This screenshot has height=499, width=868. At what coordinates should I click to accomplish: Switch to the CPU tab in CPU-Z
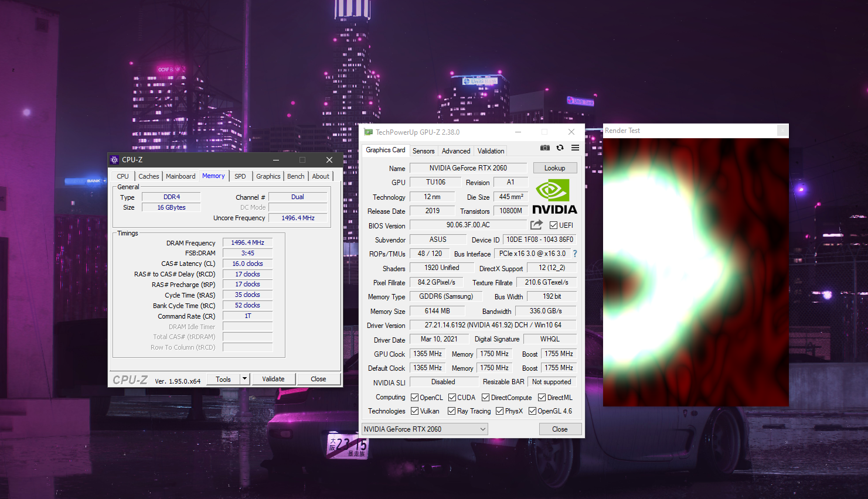[x=122, y=176]
